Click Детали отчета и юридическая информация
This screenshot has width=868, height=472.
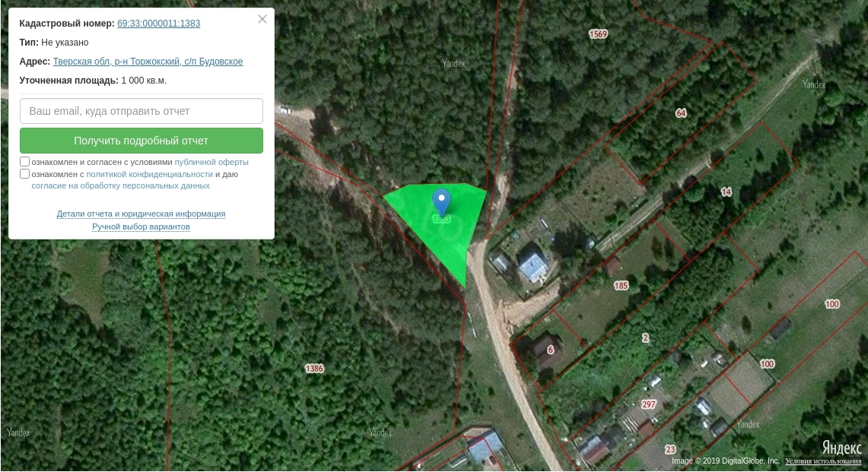pos(141,214)
